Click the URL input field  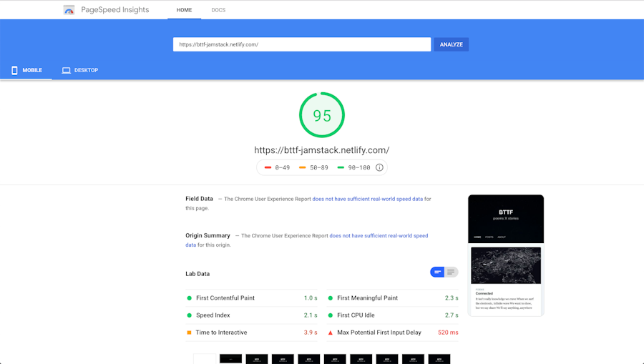302,44
